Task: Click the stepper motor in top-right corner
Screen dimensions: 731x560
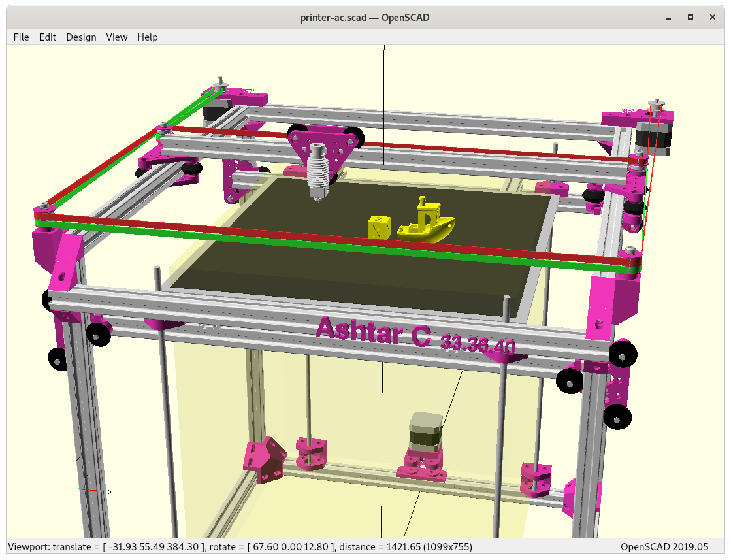Action: 653,135
